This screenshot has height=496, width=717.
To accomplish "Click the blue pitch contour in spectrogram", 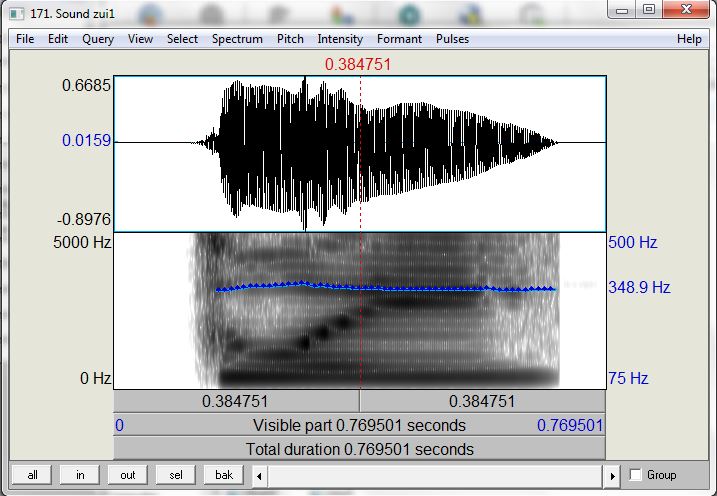I will click(x=386, y=288).
